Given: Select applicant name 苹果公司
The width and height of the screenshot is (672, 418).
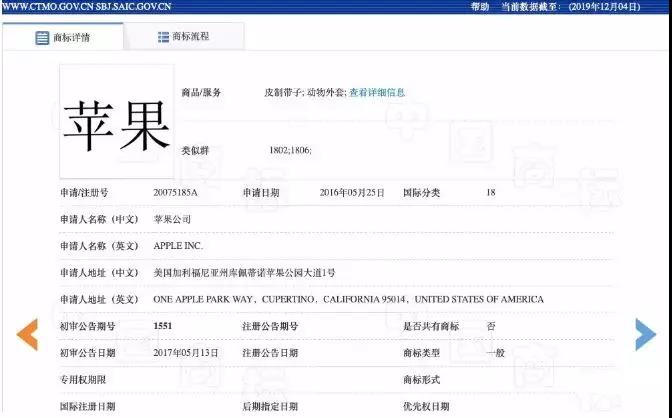Looking at the screenshot, I should tap(172, 220).
